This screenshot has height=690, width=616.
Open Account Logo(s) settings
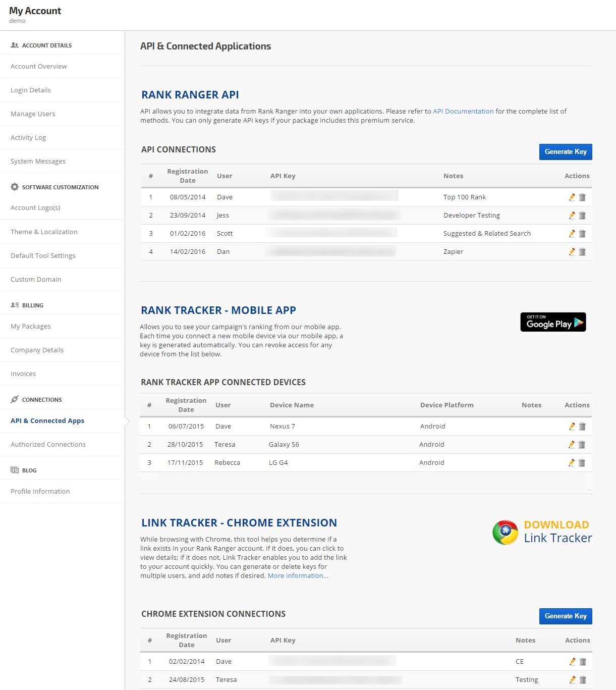[35, 208]
